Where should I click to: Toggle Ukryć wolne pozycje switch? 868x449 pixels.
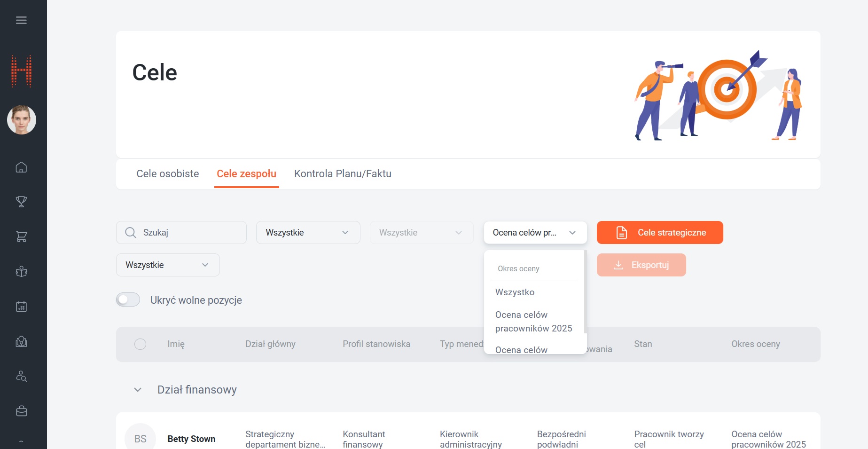pyautogui.click(x=128, y=299)
